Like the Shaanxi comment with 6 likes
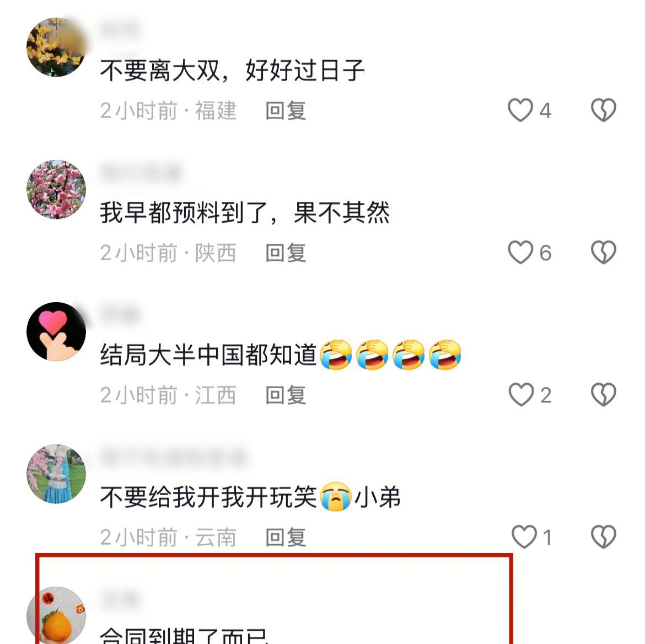This screenshot has height=644, width=645. coord(520,252)
